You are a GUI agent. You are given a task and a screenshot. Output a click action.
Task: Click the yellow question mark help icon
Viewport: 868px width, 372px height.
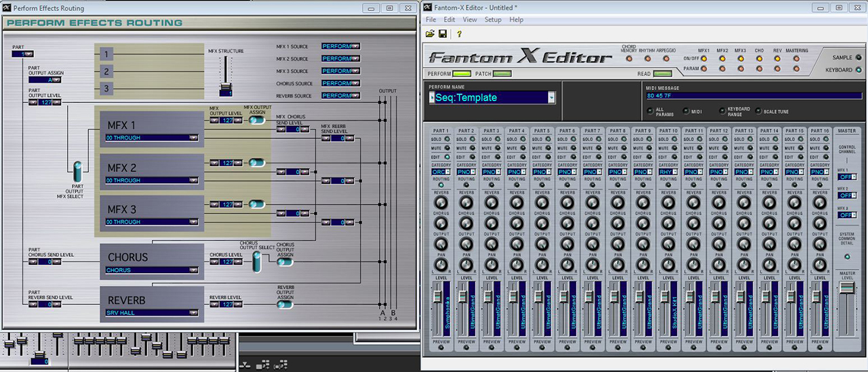click(x=460, y=33)
